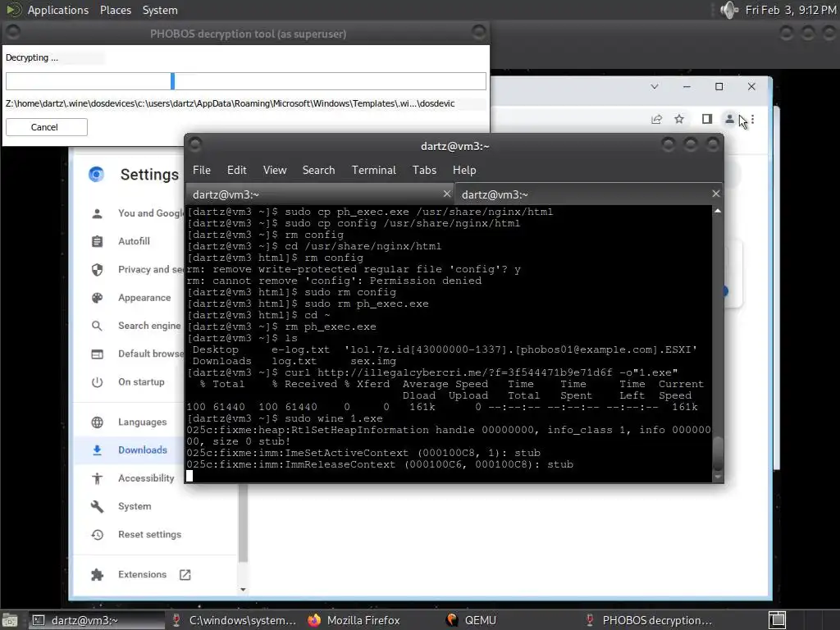Click Default browser window icon
The height and width of the screenshot is (630, 840).
point(97,354)
